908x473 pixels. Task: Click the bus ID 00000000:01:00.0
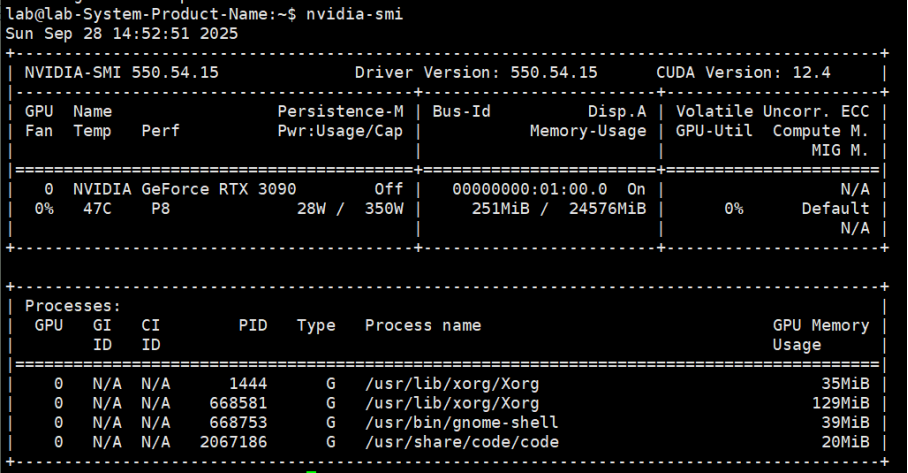[529, 189]
